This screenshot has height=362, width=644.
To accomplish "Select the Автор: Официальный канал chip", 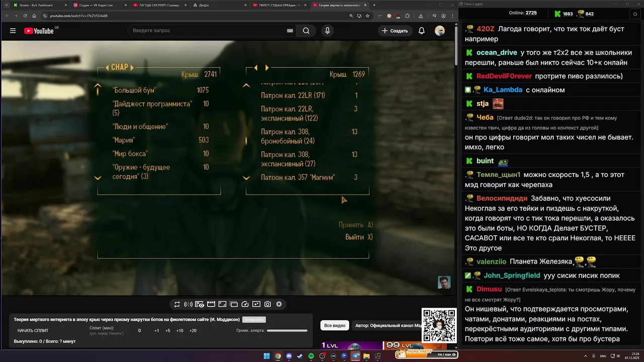I will [387, 326].
